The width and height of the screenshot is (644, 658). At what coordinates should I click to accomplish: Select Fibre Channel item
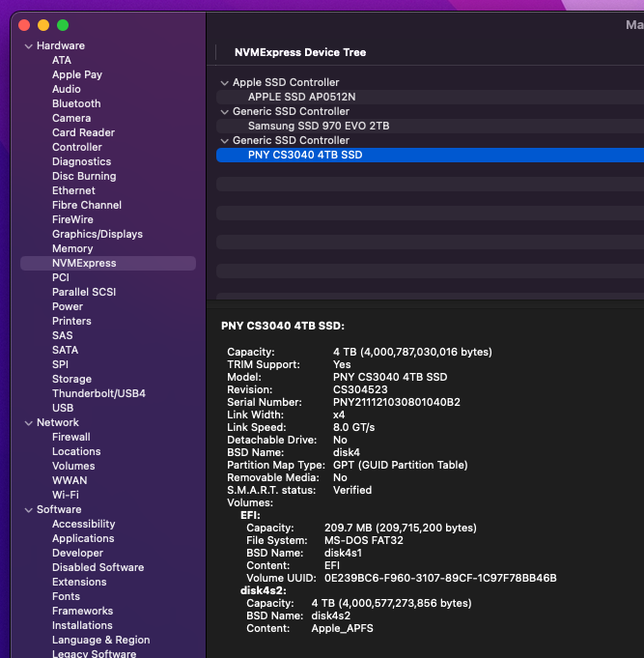87,205
